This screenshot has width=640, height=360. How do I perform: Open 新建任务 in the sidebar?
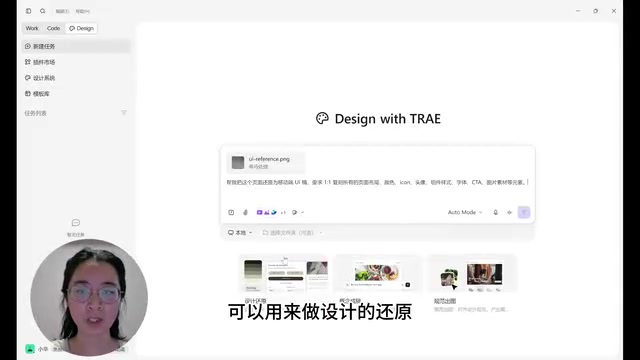tap(76, 47)
